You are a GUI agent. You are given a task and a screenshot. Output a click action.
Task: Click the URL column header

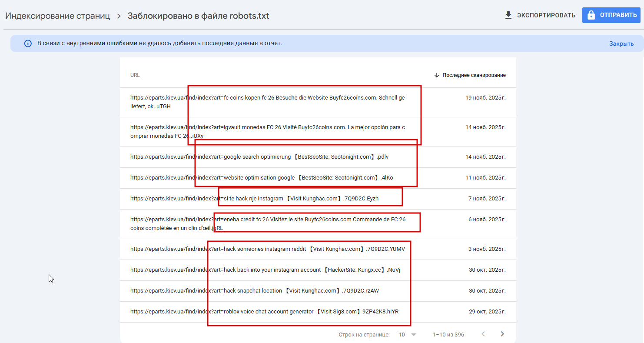point(135,75)
